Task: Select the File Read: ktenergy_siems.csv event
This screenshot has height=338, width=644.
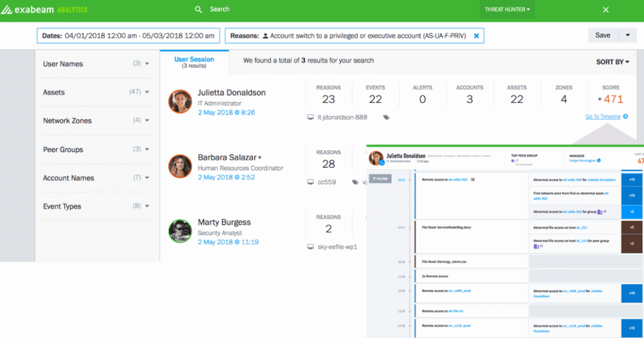Action: 471,262
